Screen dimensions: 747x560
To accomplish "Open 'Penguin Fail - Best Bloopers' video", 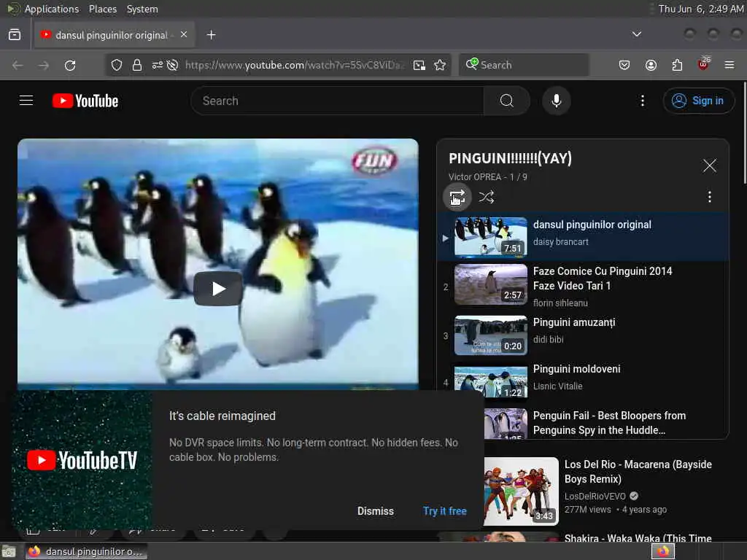I will (x=609, y=423).
